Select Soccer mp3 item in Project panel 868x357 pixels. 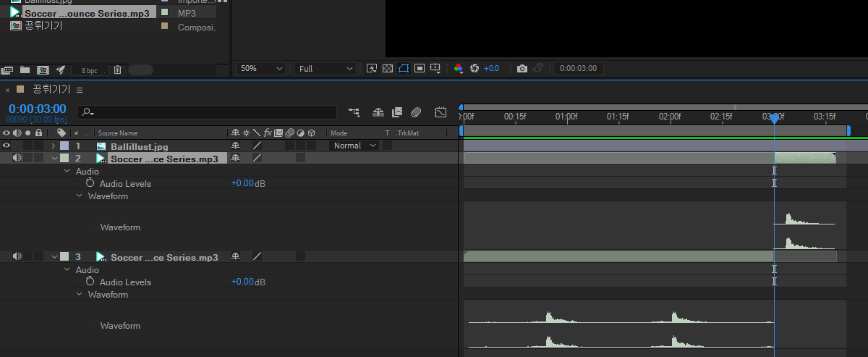pos(88,13)
